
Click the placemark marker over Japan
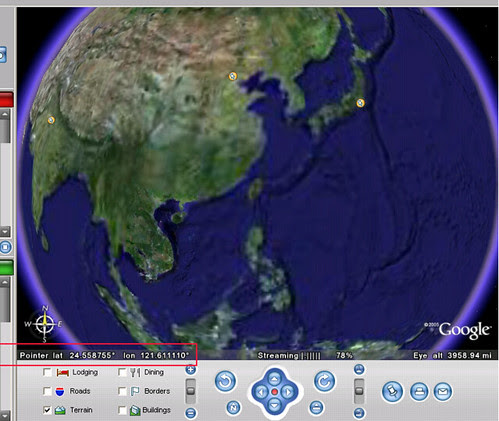pos(360,103)
